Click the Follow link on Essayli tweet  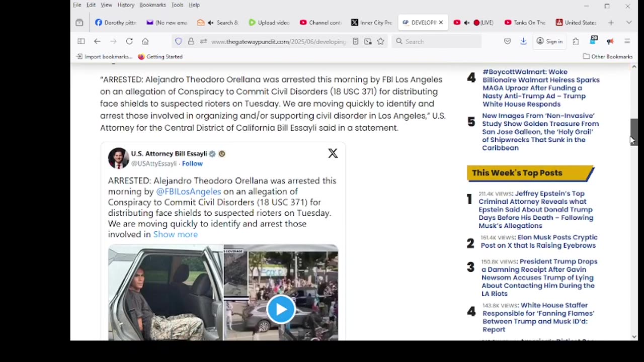pos(192,163)
